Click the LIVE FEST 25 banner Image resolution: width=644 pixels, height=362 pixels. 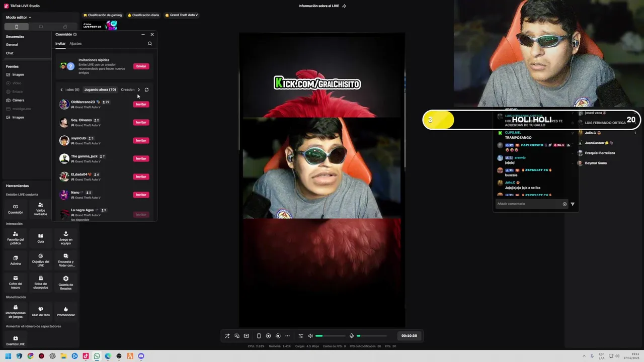100,25
